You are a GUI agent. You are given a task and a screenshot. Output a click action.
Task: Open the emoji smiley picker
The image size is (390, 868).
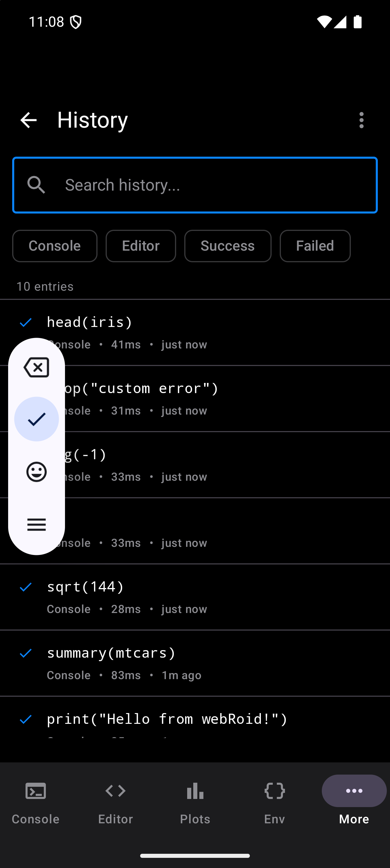point(36,472)
